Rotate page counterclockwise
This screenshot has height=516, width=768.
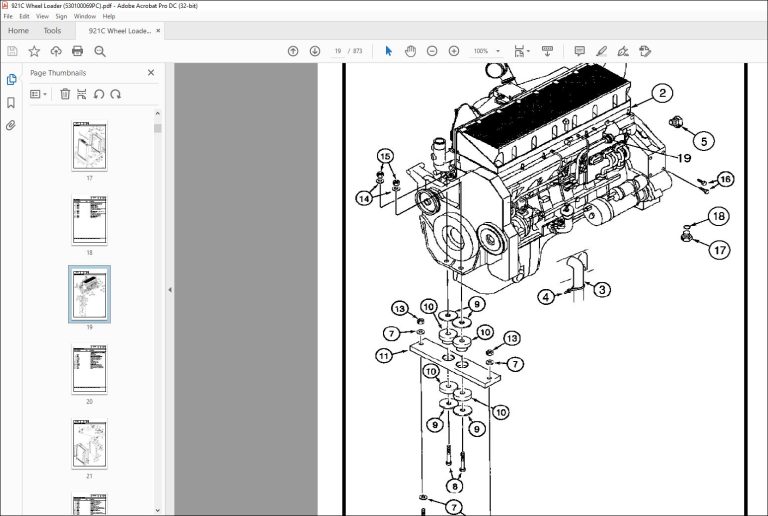pyautogui.click(x=99, y=94)
